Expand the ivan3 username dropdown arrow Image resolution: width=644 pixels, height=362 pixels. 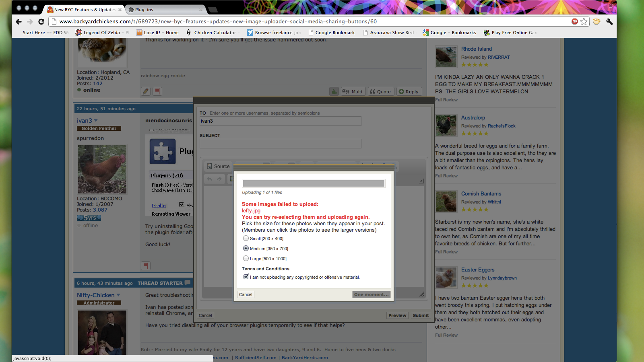pos(96,121)
